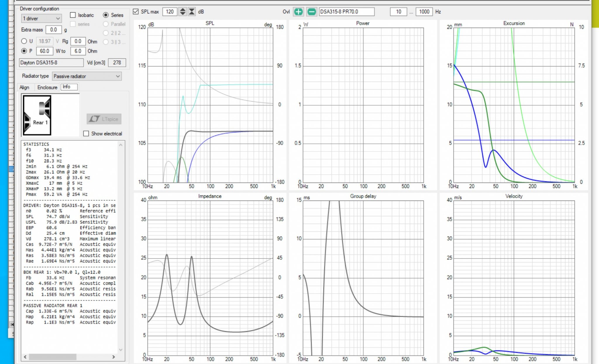599x364 pixels.
Task: Click the overlay name DSA315-8 PR70.0 field
Action: [x=347, y=12]
